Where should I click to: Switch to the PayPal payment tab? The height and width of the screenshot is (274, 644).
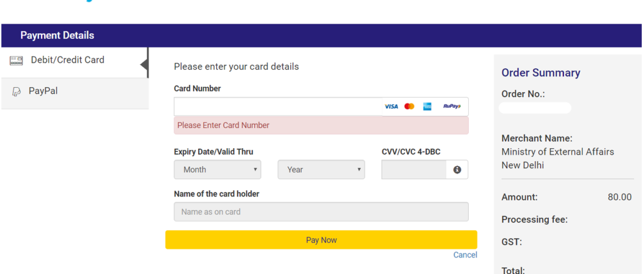click(74, 93)
